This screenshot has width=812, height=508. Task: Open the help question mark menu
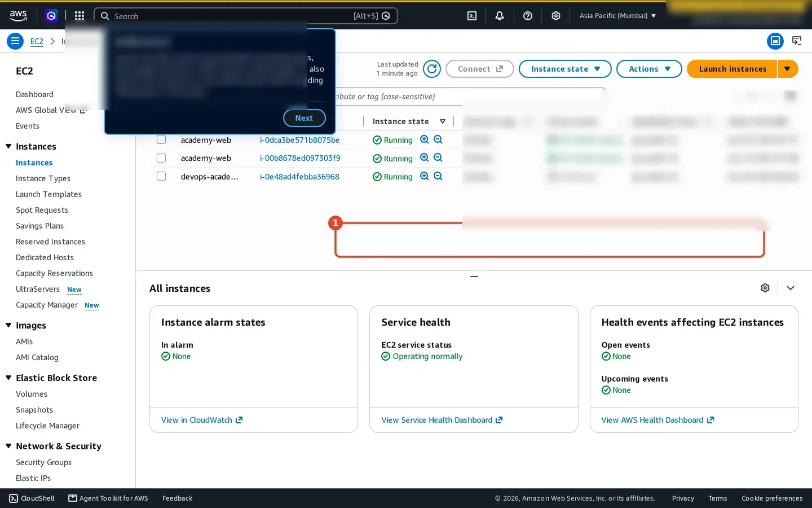pyautogui.click(x=528, y=16)
